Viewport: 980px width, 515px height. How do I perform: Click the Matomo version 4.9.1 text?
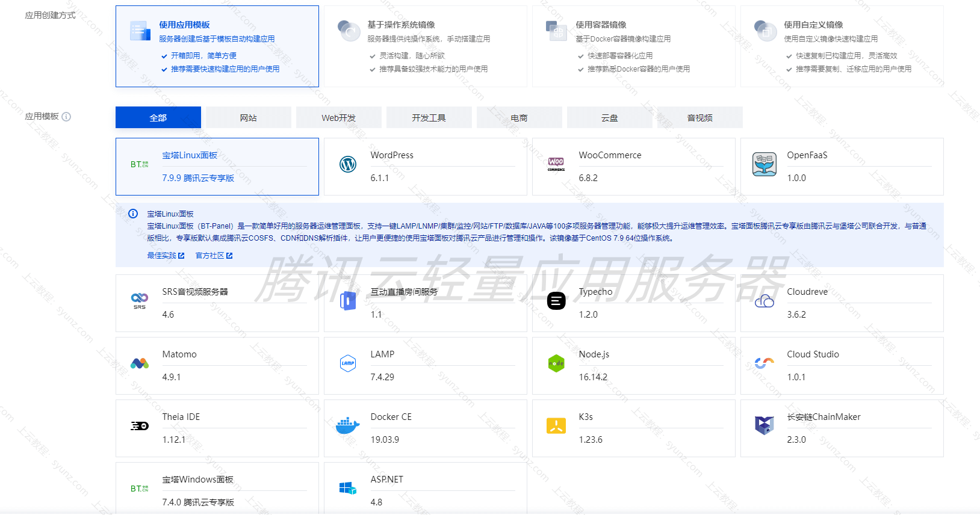click(x=172, y=377)
